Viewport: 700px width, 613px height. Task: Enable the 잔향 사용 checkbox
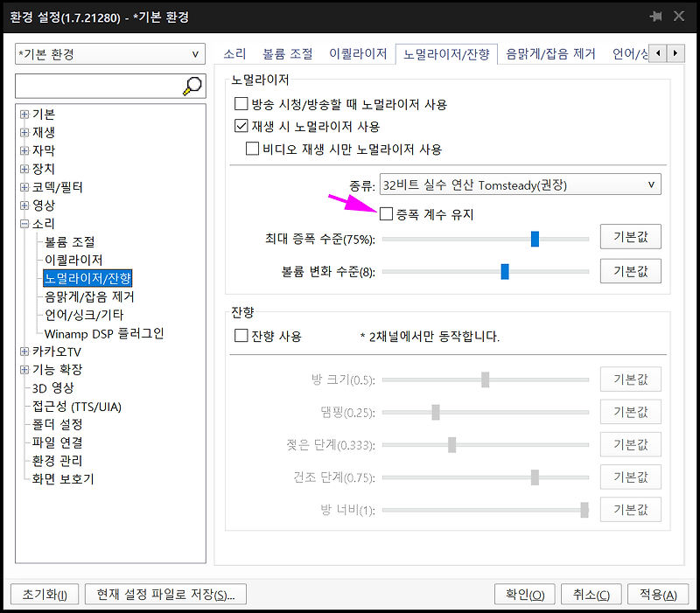coord(241,336)
